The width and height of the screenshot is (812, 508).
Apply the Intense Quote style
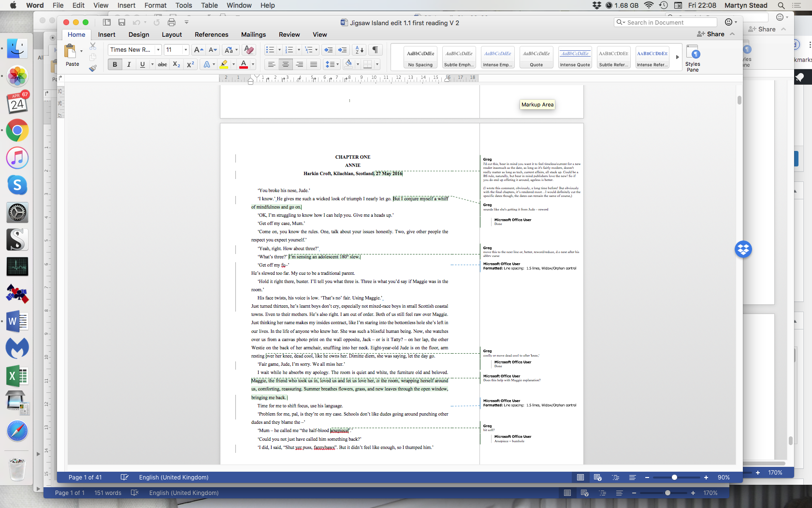(x=575, y=57)
